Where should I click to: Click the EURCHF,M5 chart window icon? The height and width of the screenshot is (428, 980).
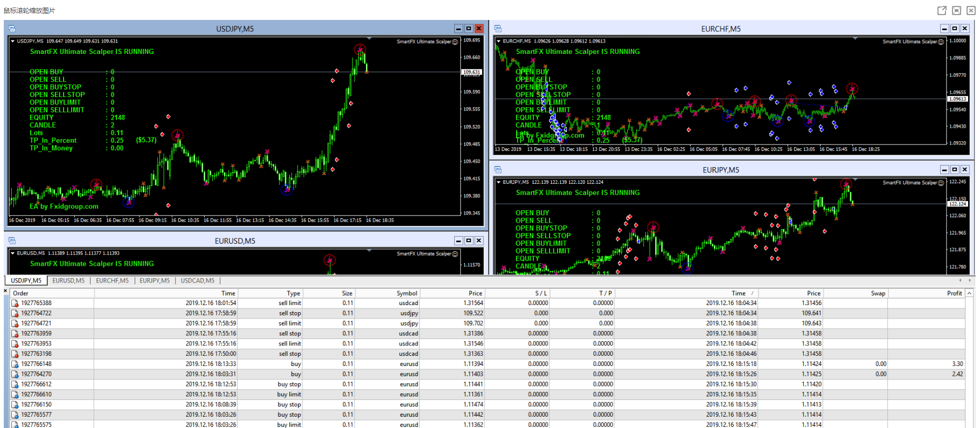[x=498, y=29]
